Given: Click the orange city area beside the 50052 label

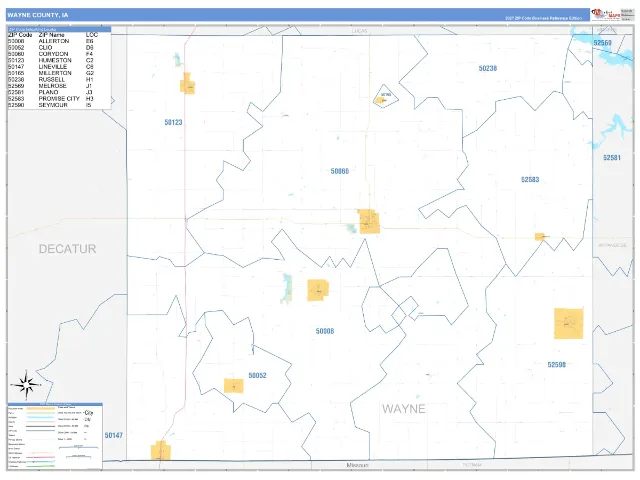Looking at the screenshot, I should point(233,386).
